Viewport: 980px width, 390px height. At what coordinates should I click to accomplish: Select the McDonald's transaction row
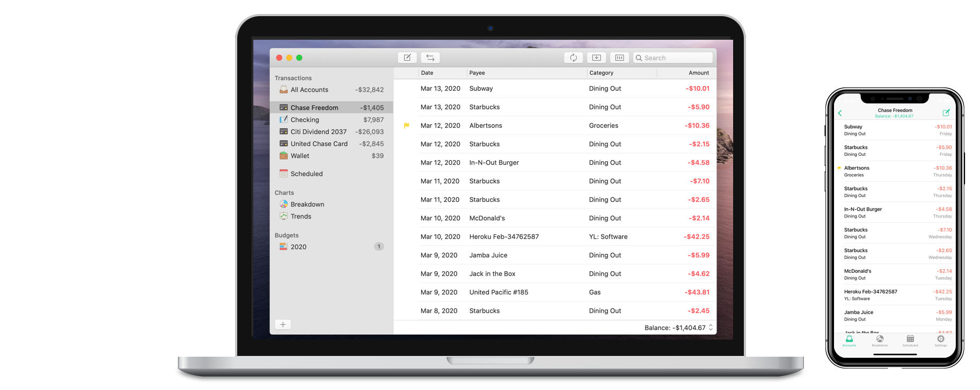[x=555, y=218]
